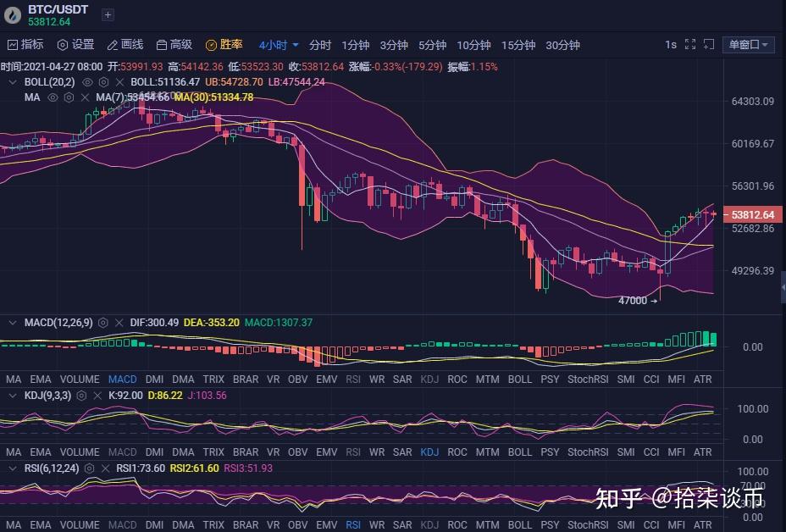Screen dimensions: 786x532
Task: Click the 47000 low price marker
Action: pyautogui.click(x=637, y=301)
